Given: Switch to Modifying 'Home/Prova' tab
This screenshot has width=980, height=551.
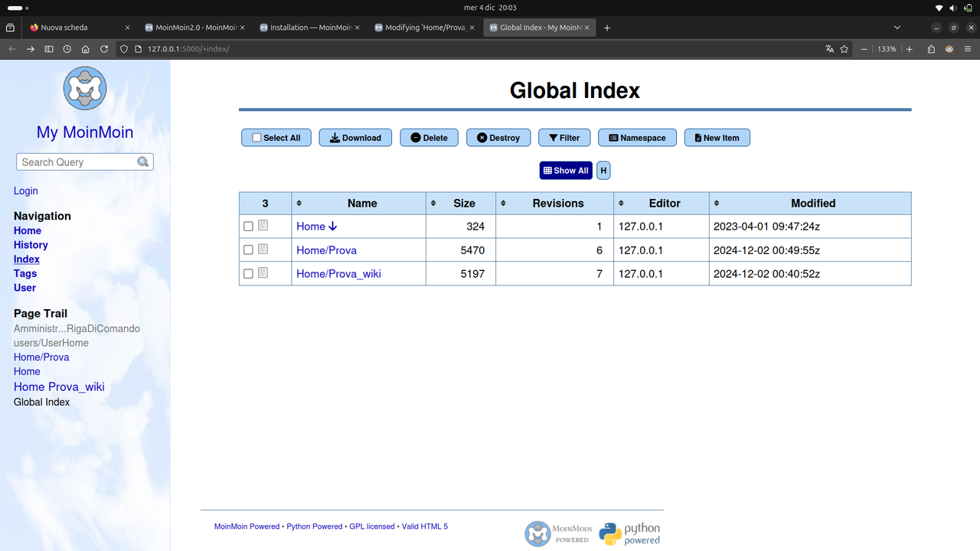Looking at the screenshot, I should (425, 28).
